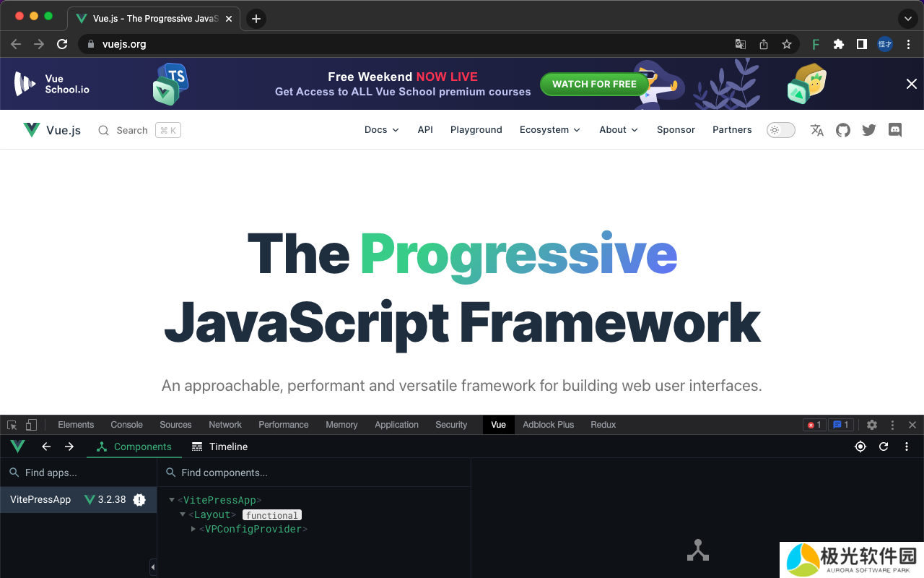Open the Playground link
Screen dimensions: 924x578
click(x=476, y=130)
